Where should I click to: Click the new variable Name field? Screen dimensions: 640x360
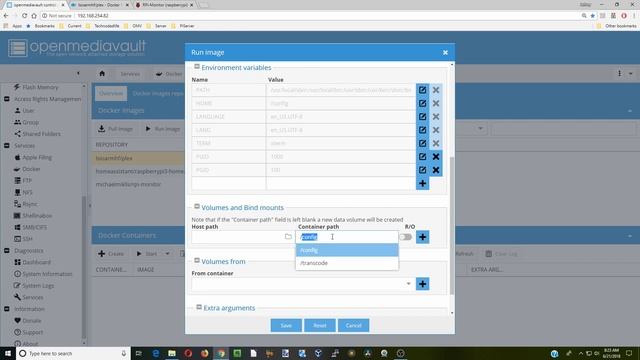click(x=229, y=183)
